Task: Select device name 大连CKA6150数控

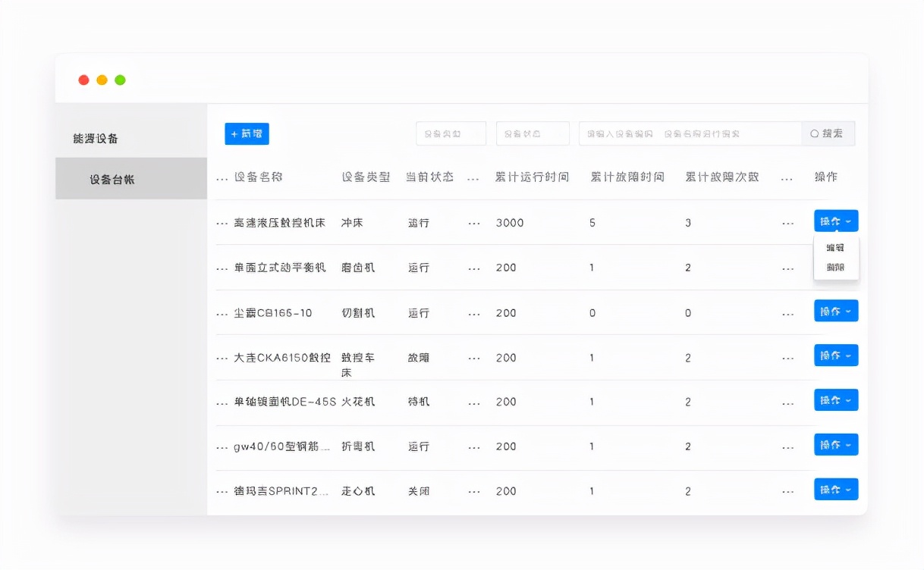Action: [x=282, y=358]
